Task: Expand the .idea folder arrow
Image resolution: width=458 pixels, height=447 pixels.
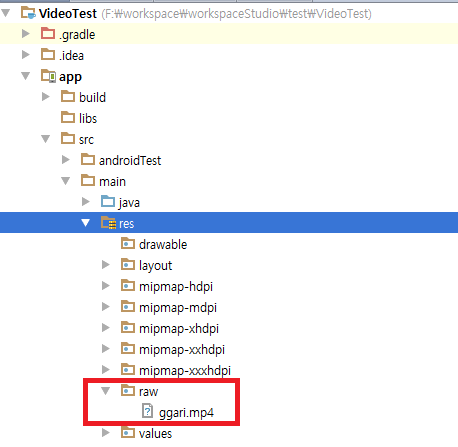Action: (x=26, y=55)
